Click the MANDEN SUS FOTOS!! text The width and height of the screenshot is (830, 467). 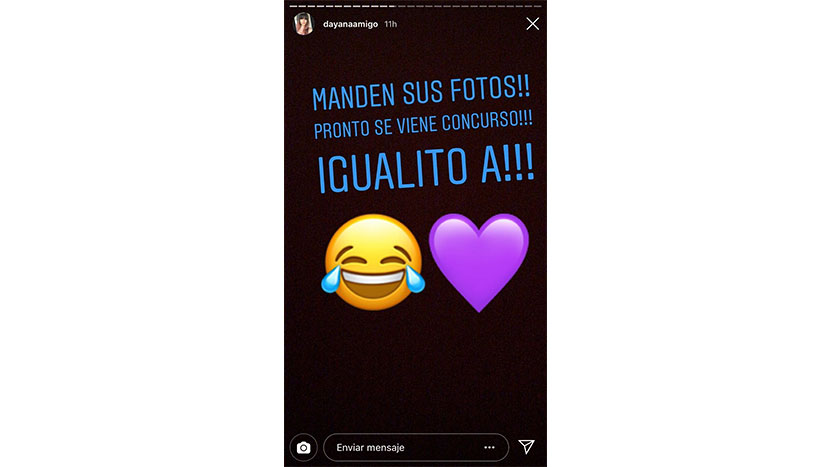tap(421, 93)
